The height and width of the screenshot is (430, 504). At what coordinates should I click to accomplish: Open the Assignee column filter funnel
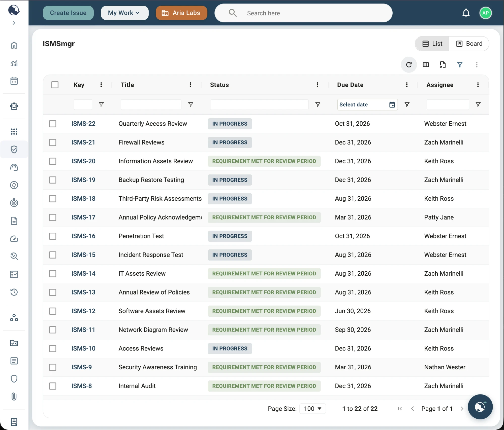click(478, 104)
